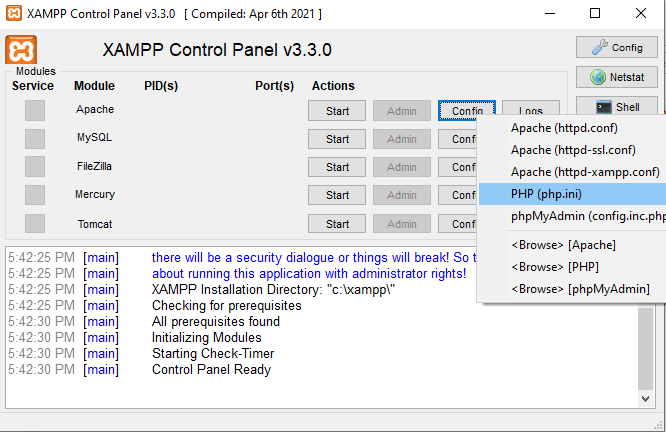666x432 pixels.
Task: Click the Actions column header
Action: tap(333, 86)
